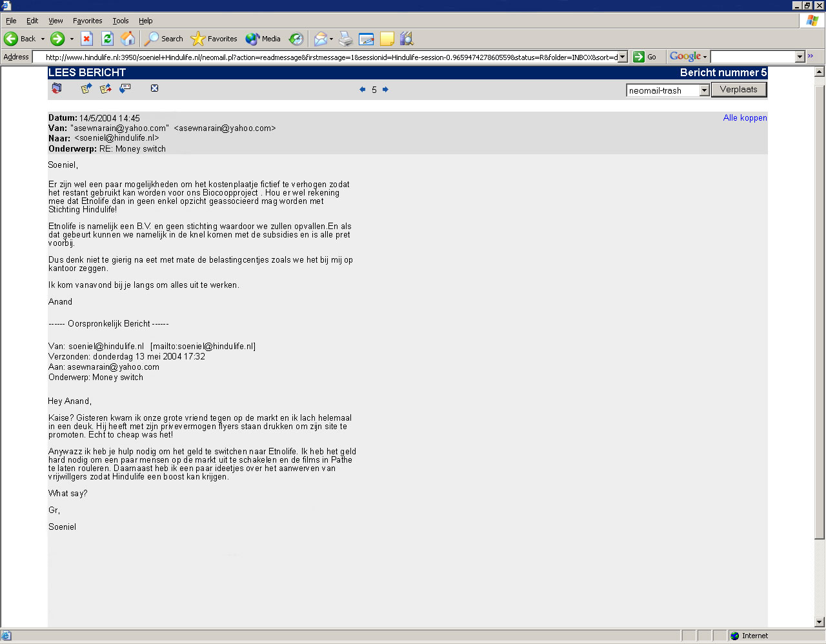Image resolution: width=826 pixels, height=644 pixels.
Task: Delete the message with the X icon
Action: 154,88
